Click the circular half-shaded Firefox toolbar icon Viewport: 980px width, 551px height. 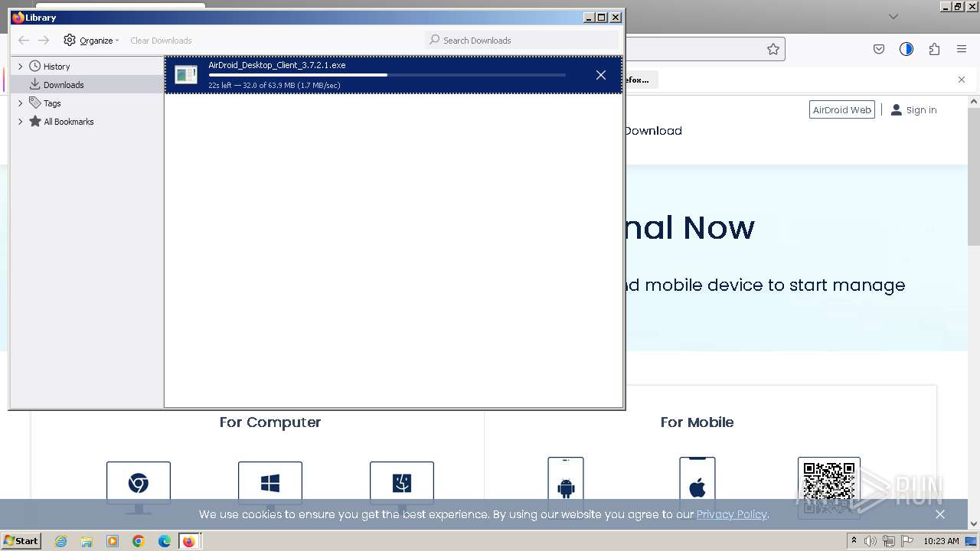point(906,49)
